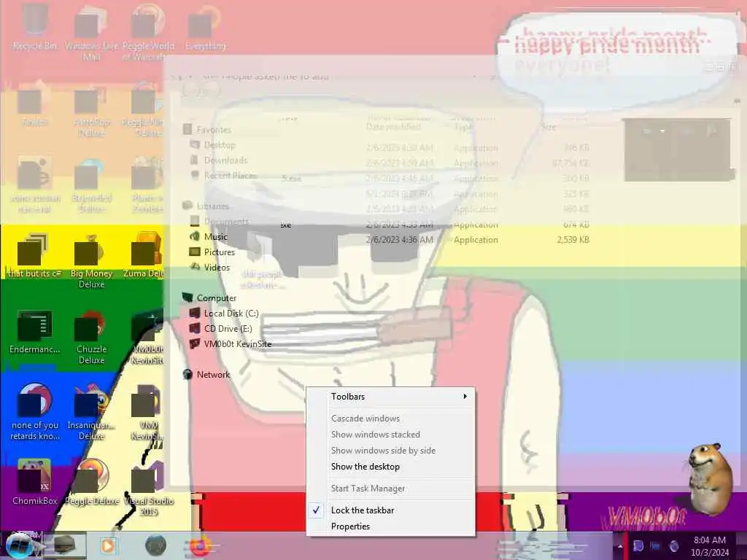This screenshot has height=560, width=747.
Task: Open the media player taskbar icon
Action: pyautogui.click(x=108, y=545)
